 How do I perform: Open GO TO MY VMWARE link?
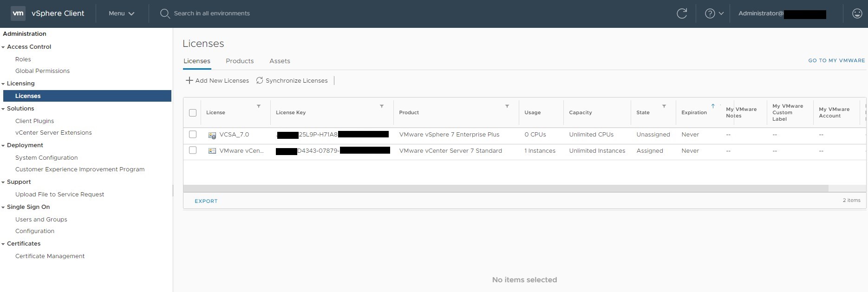(836, 60)
